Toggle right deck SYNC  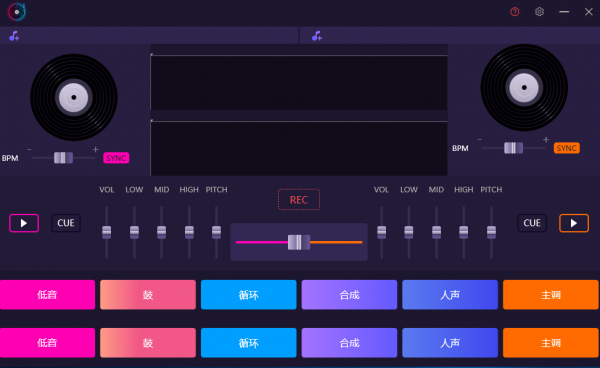pos(566,148)
